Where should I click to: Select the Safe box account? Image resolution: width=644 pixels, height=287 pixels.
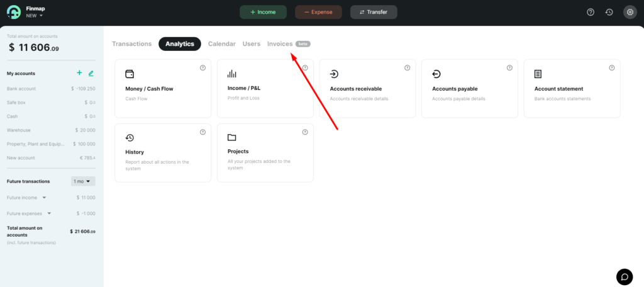[51, 103]
